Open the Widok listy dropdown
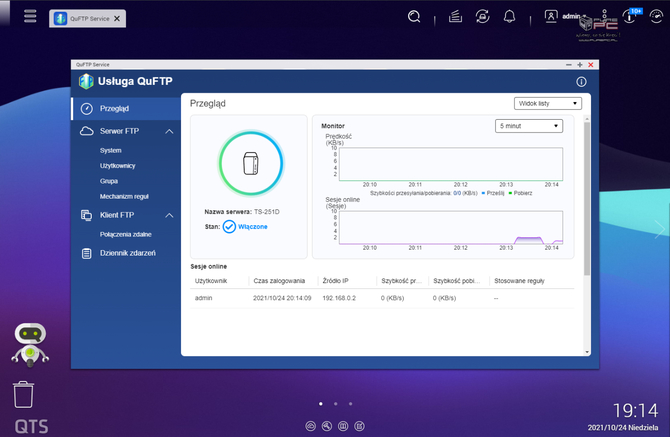 click(547, 103)
